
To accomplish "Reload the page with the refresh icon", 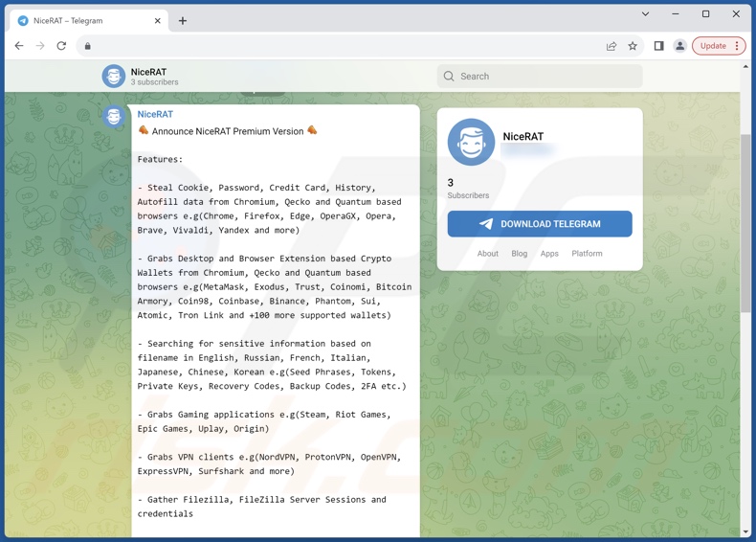I will click(x=61, y=46).
